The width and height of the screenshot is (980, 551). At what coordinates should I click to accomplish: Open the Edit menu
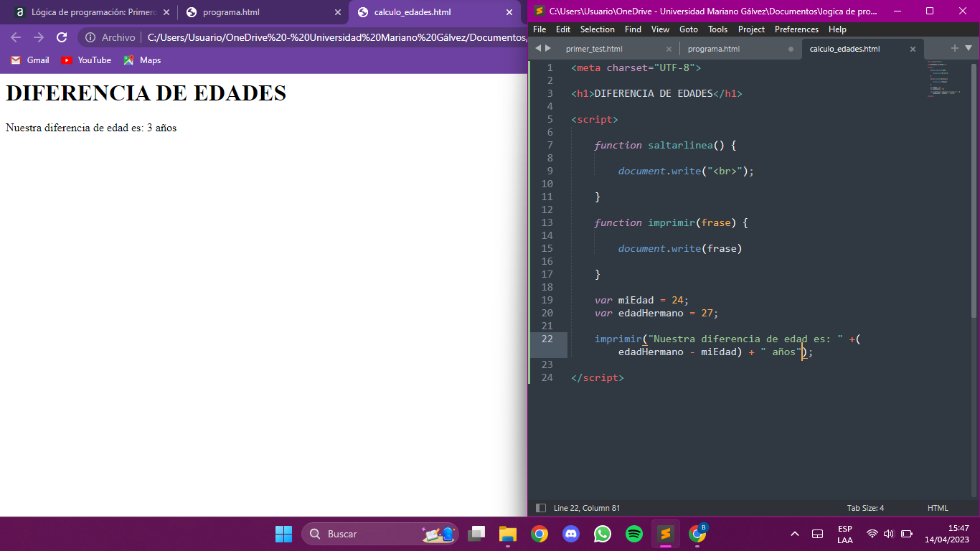click(x=563, y=29)
